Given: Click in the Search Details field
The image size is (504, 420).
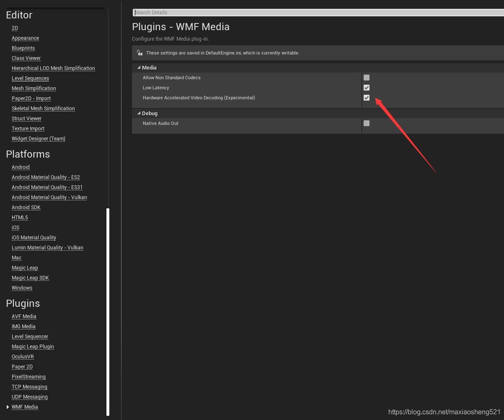Looking at the screenshot, I should pyautogui.click(x=318, y=13).
